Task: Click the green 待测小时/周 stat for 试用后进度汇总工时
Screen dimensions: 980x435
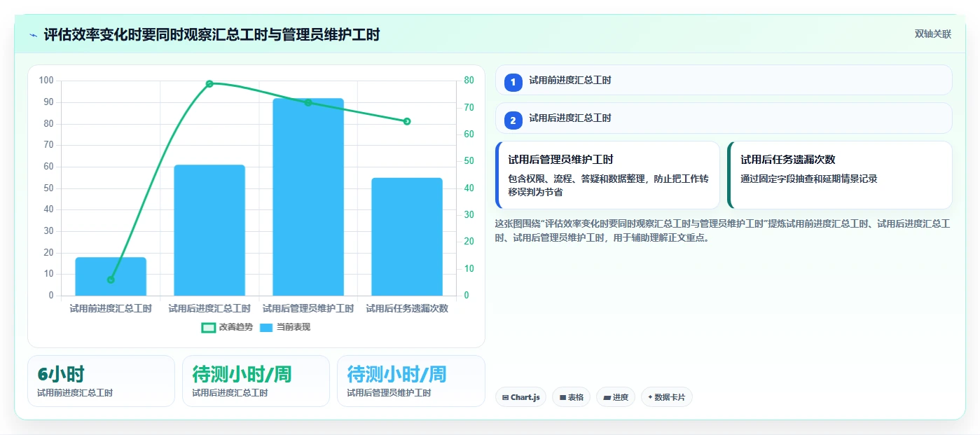Action: pos(256,381)
